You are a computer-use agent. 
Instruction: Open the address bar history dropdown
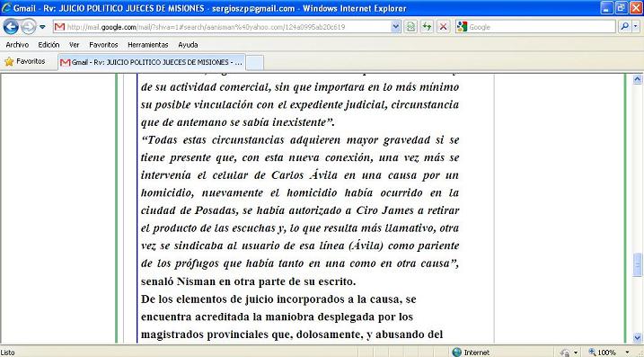click(x=395, y=27)
